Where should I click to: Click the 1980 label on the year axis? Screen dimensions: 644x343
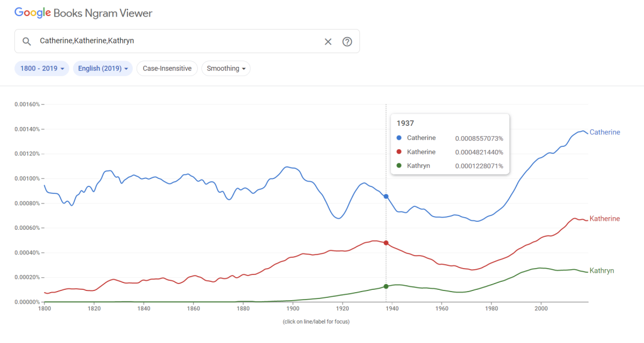491,309
